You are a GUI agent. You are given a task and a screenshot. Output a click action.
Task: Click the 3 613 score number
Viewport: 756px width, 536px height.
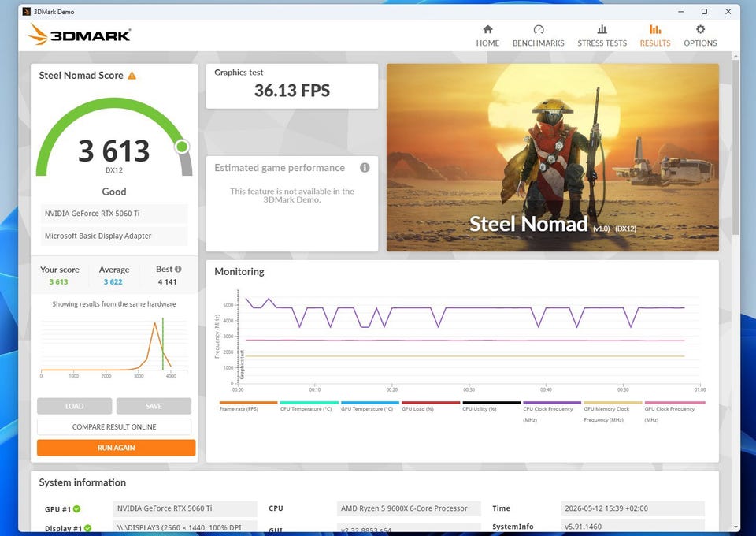point(113,151)
